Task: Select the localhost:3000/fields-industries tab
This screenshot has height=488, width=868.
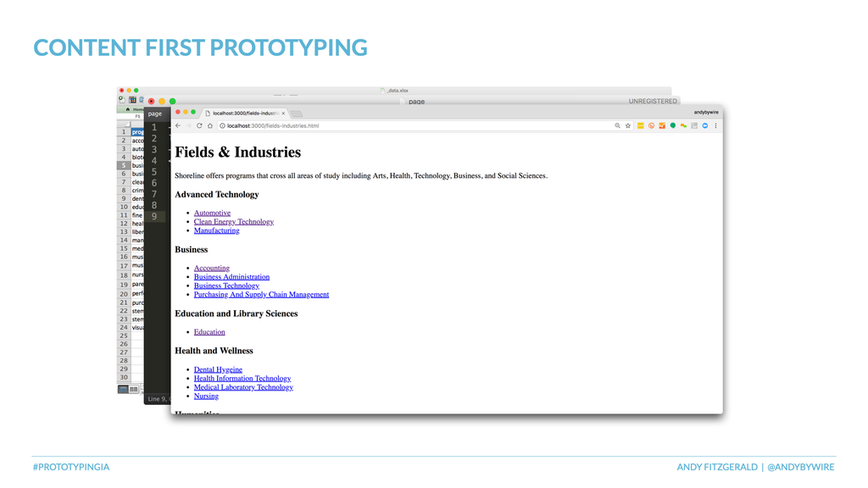Action: coord(245,113)
